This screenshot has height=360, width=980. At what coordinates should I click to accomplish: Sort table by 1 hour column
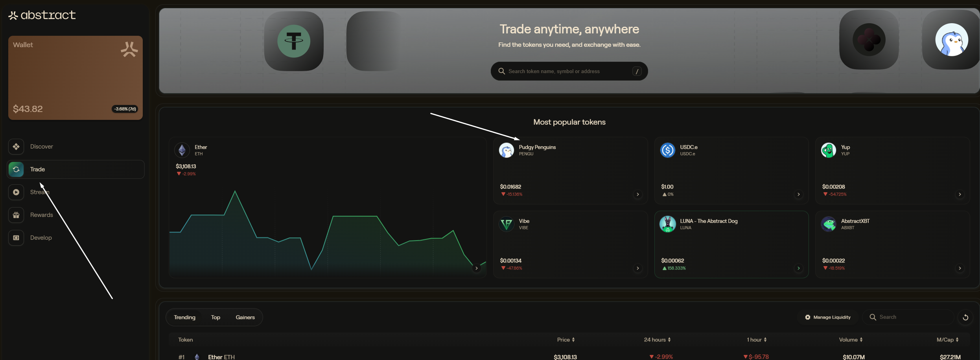click(x=757, y=340)
